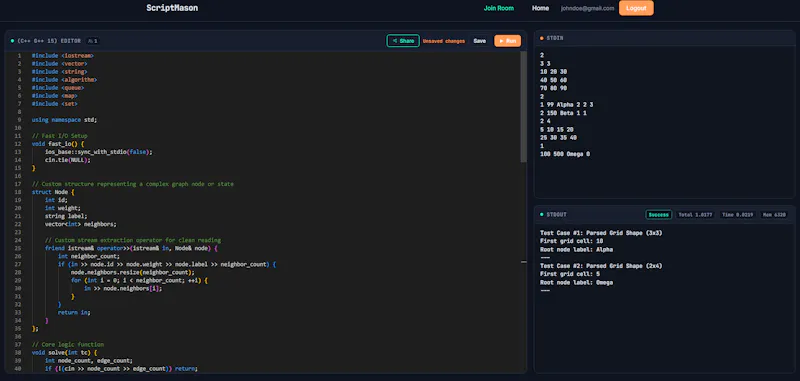Image resolution: width=800 pixels, height=381 pixels.
Task: Click 'void solve(int tc) {' line
Action: tap(64, 352)
